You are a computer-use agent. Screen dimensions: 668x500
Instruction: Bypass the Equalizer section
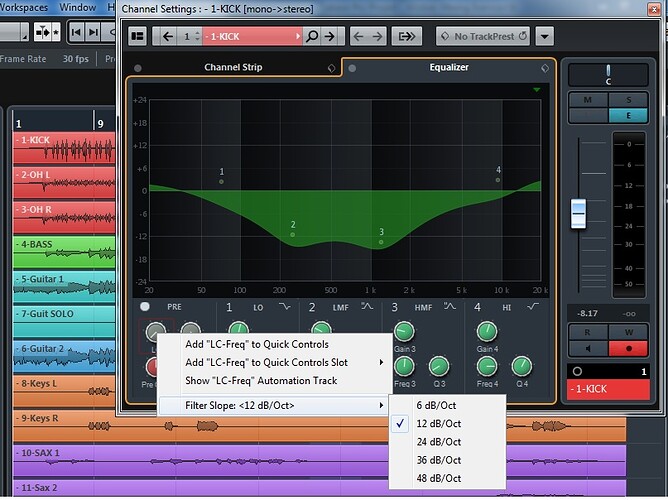[x=352, y=68]
